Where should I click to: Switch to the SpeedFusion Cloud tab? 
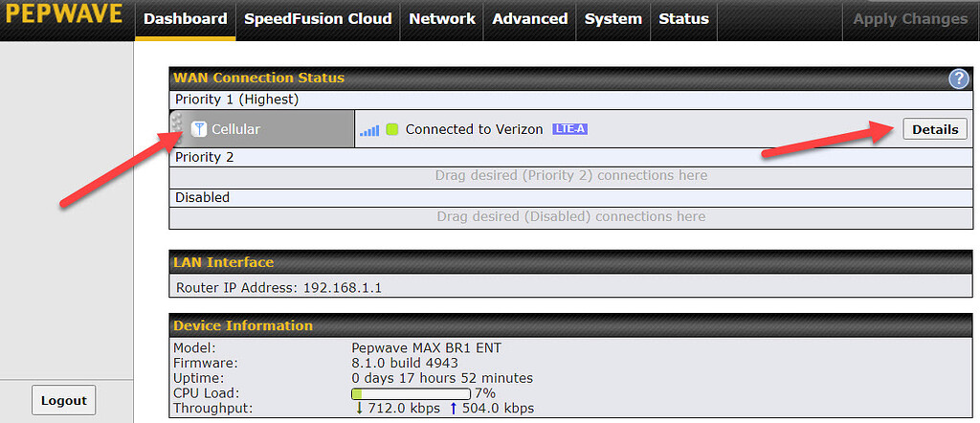[x=318, y=19]
